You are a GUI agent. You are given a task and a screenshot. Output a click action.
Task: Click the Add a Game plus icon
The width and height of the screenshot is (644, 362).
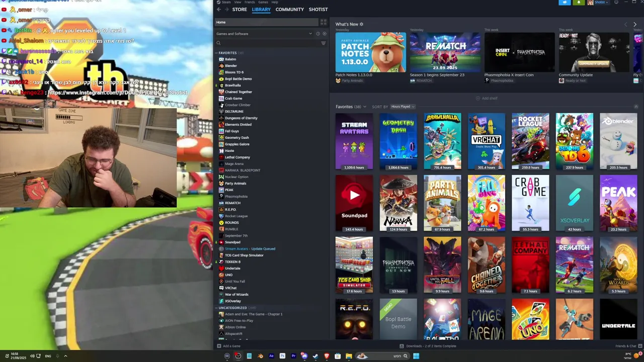(218, 346)
